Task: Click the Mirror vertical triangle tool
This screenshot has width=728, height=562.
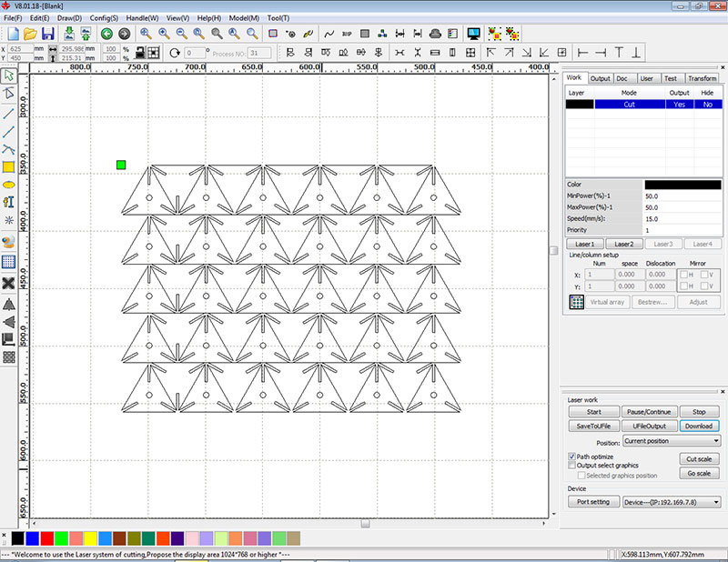Action: point(9,322)
